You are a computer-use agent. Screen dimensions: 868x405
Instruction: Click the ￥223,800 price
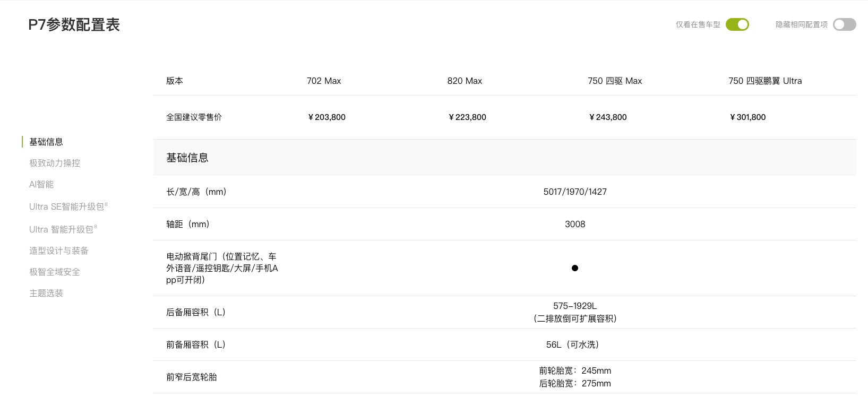pos(467,117)
